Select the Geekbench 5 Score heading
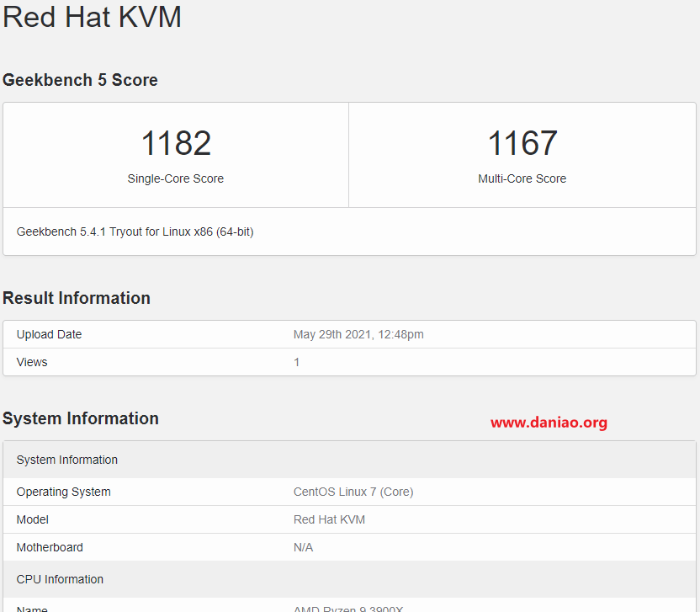700x612 pixels. point(80,80)
